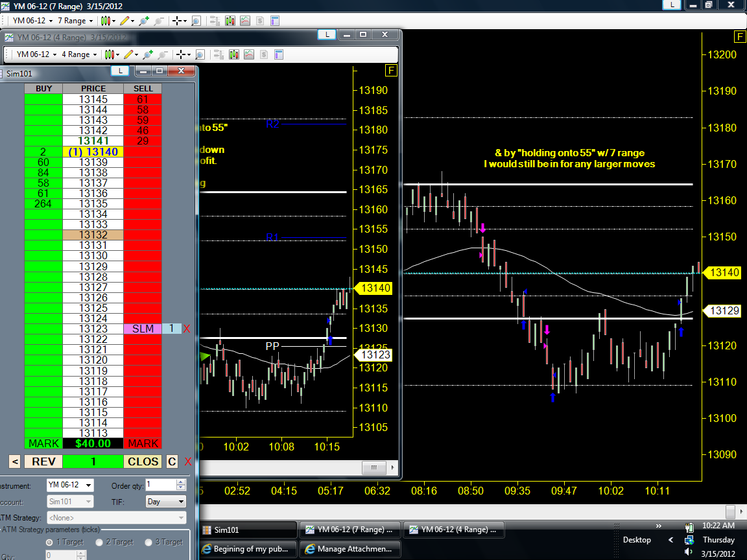The height and width of the screenshot is (560, 747).
Task: Open chart trader icon in 4 Range toolbar
Action: 219,54
